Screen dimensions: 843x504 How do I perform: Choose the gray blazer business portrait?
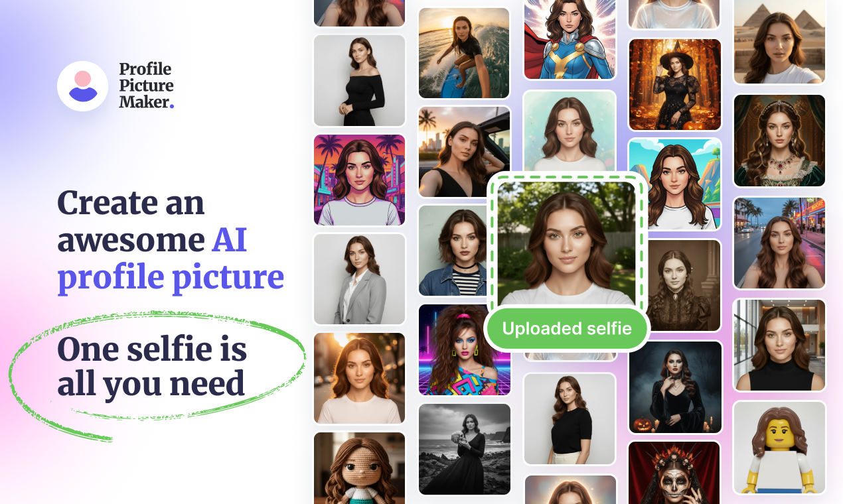point(359,279)
